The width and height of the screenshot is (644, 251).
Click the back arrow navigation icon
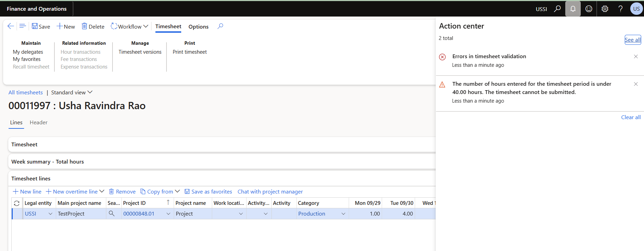pyautogui.click(x=11, y=26)
